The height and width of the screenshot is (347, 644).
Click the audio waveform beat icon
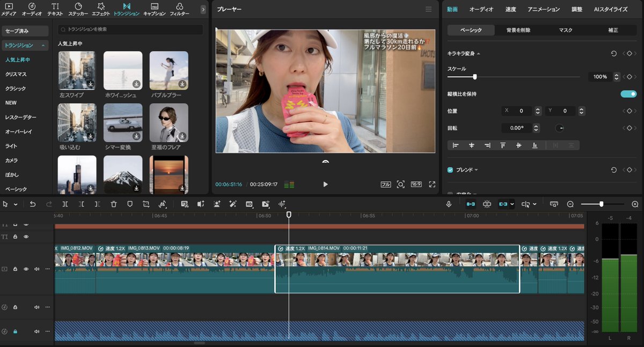point(282,204)
